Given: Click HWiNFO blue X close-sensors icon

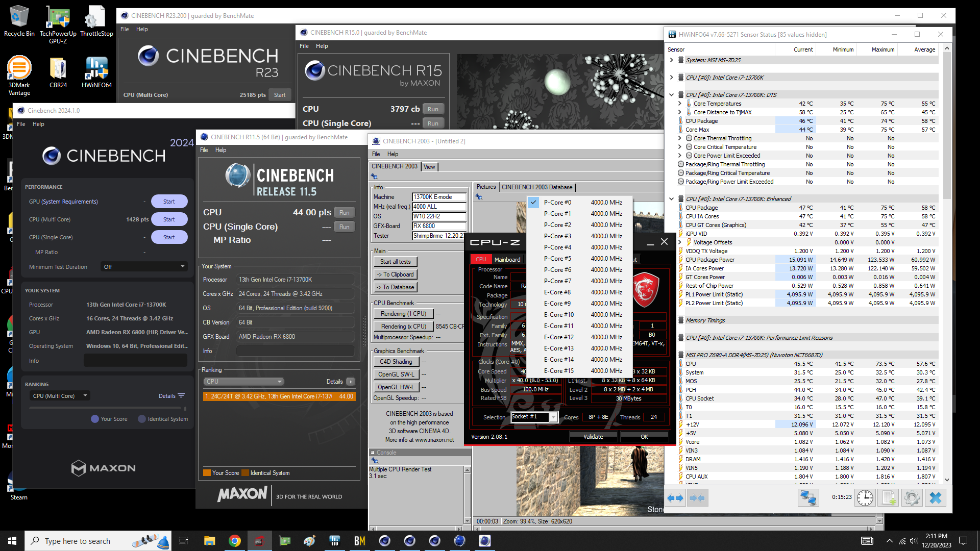Looking at the screenshot, I should pyautogui.click(x=936, y=498).
